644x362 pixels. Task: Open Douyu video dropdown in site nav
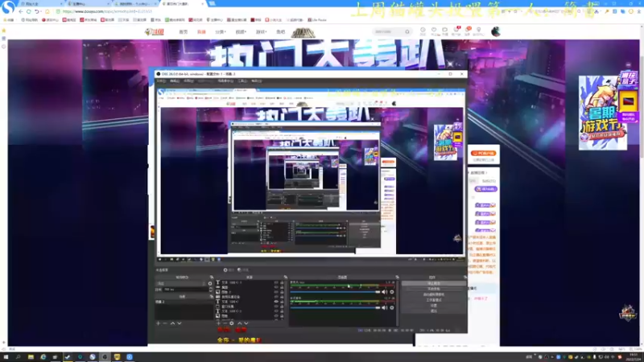(241, 31)
